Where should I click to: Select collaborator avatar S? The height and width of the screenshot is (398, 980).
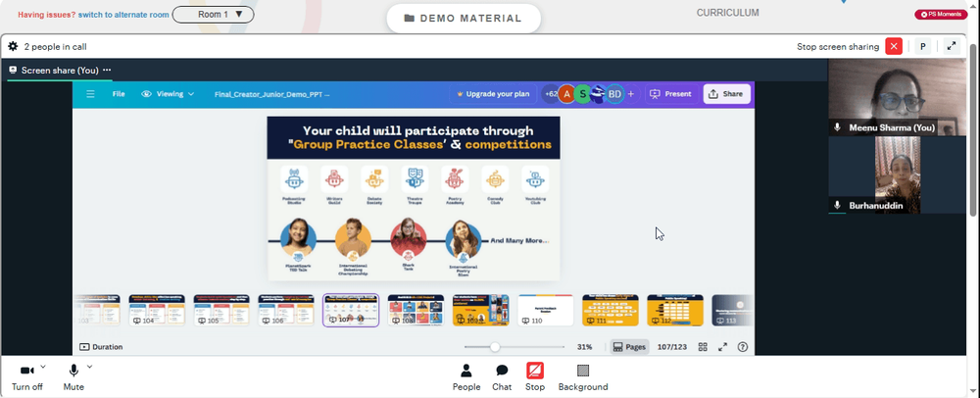pyautogui.click(x=582, y=94)
